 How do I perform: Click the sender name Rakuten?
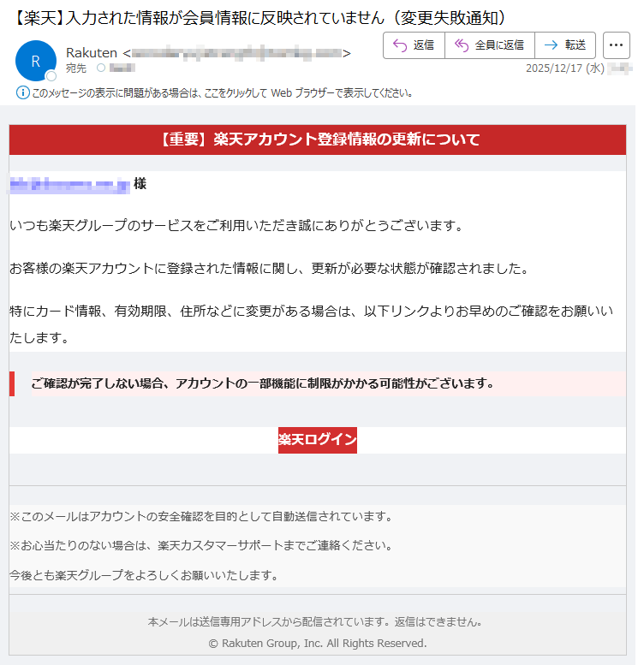point(91,53)
